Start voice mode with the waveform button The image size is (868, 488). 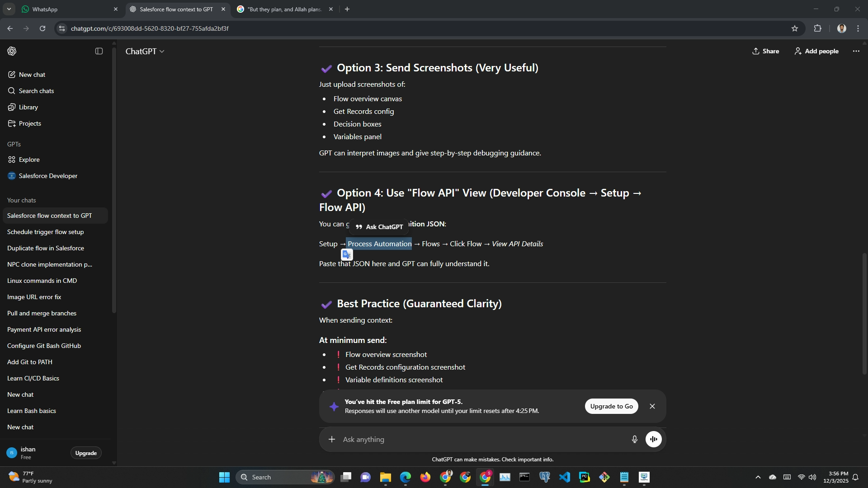click(653, 439)
